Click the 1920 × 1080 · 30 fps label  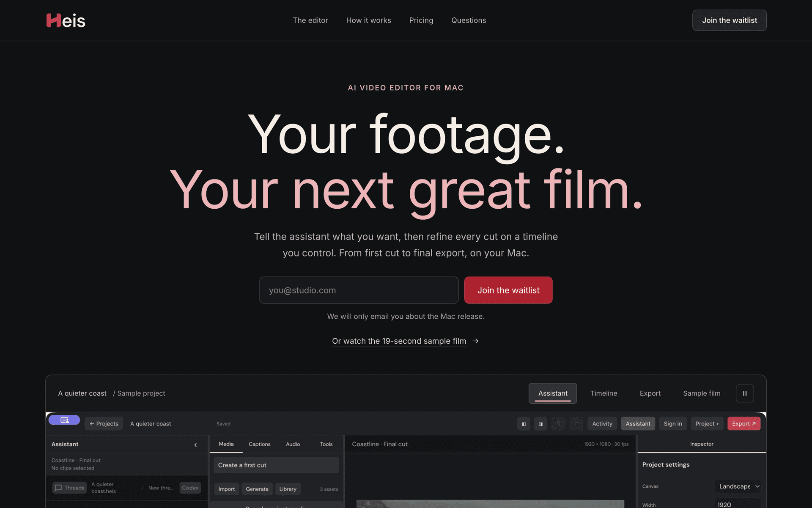606,444
